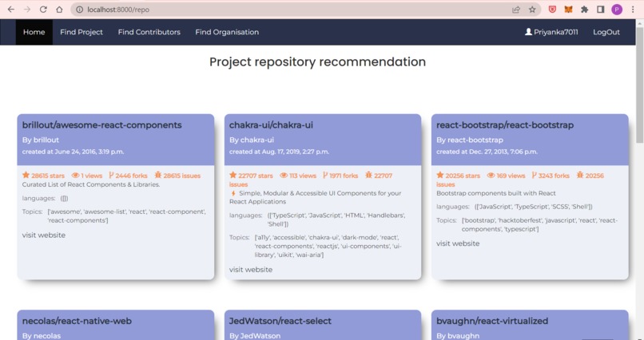
Task: Open the Find Contributors menu item
Action: click(x=149, y=32)
